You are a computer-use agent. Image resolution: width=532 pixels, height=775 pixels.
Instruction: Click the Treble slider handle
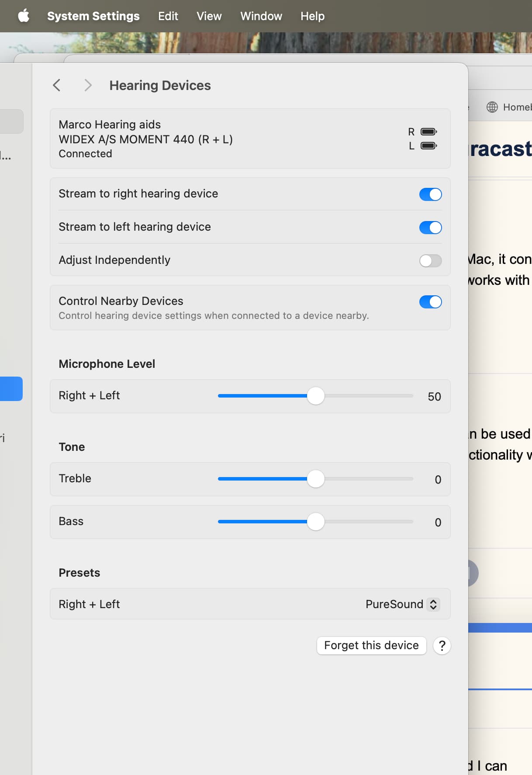pos(315,479)
